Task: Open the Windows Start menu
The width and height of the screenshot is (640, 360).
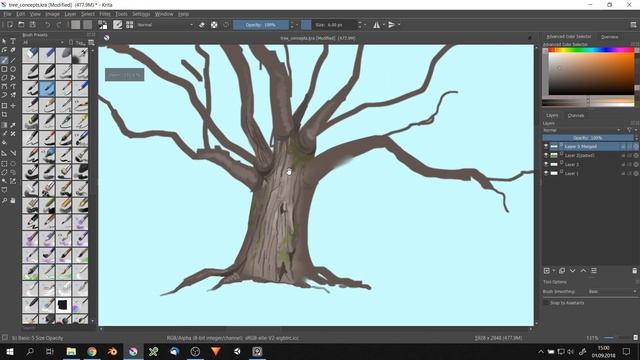Action: click(x=9, y=351)
